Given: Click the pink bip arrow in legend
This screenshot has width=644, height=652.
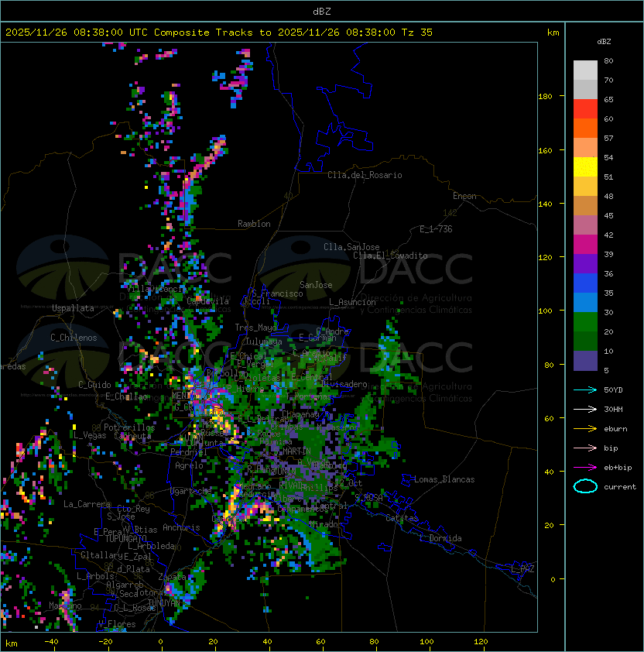Looking at the screenshot, I should coord(585,448).
